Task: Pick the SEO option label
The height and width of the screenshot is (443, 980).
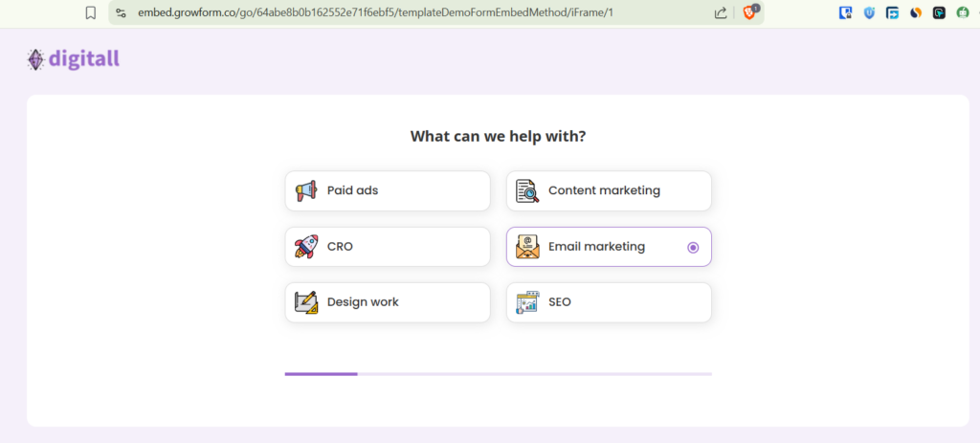Action: (x=560, y=302)
